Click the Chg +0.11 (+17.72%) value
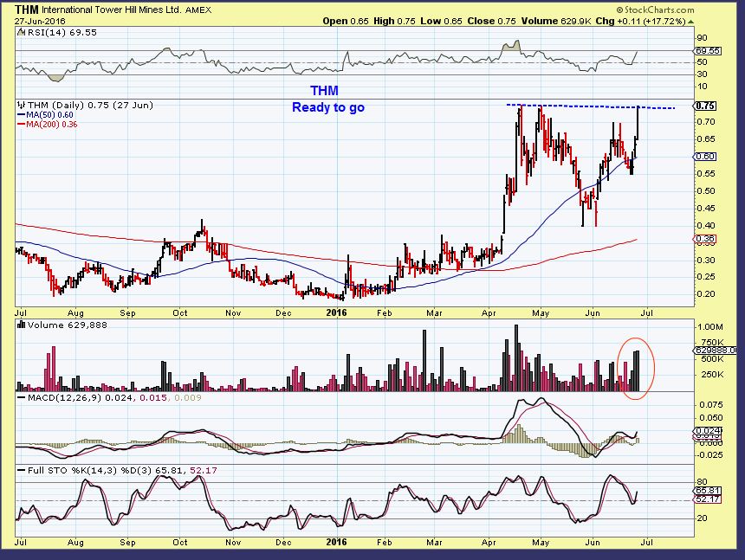 point(641,22)
